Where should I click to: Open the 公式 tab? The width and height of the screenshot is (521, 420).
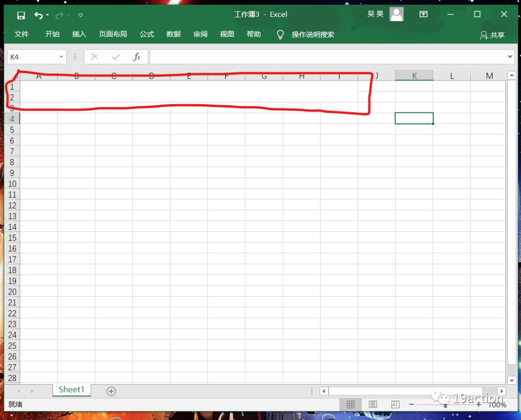[147, 34]
